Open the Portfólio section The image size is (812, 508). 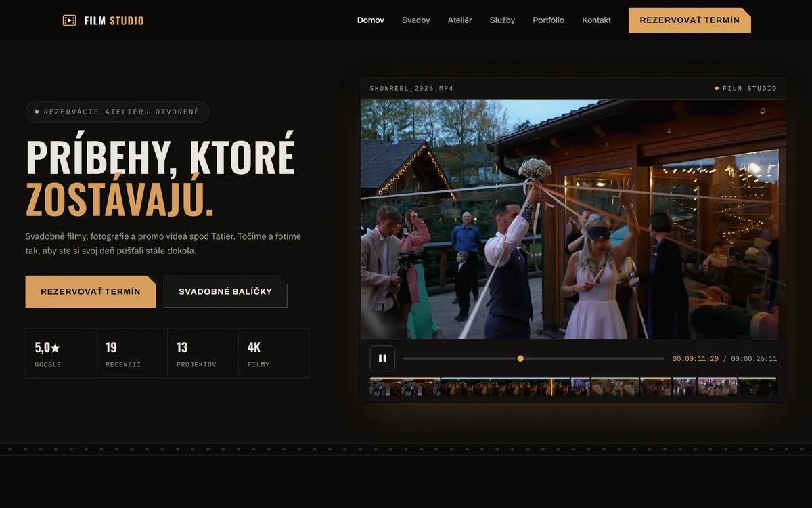[548, 20]
